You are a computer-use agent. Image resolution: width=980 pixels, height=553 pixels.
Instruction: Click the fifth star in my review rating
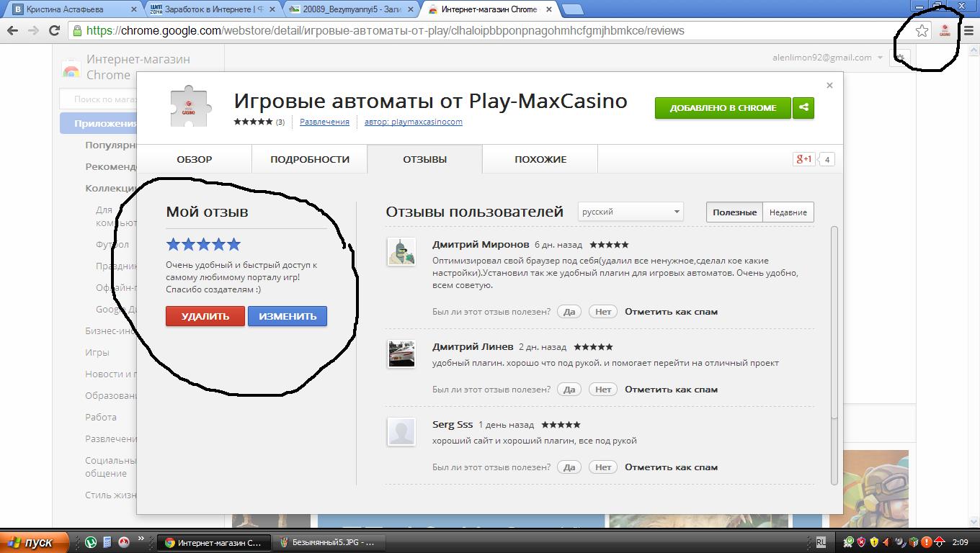pyautogui.click(x=233, y=244)
